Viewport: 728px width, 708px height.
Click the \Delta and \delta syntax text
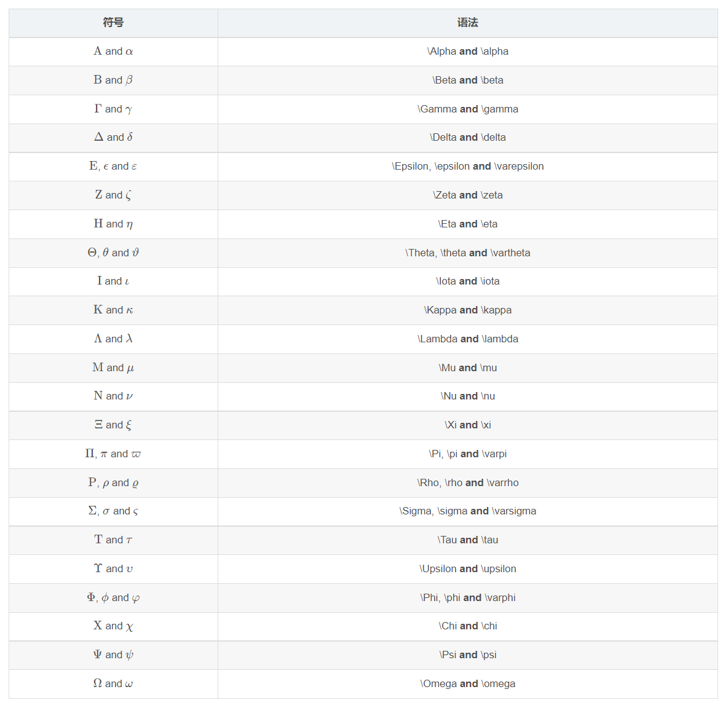pyautogui.click(x=467, y=138)
